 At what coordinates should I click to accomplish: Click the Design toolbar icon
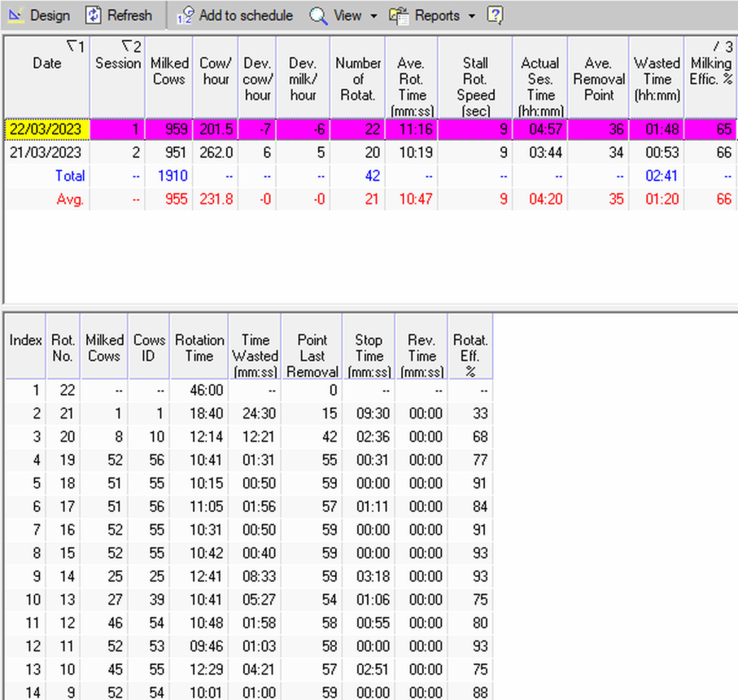(x=16, y=15)
